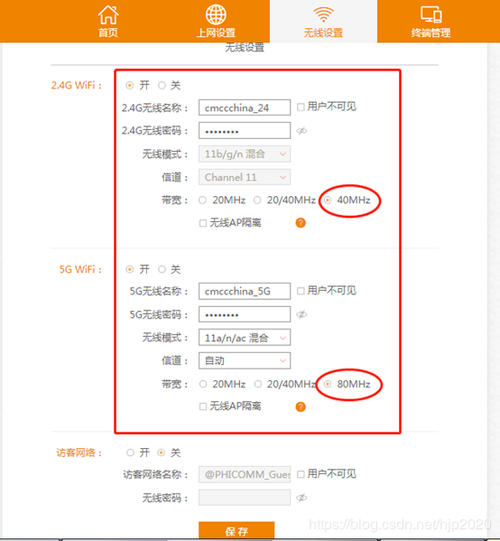The width and height of the screenshot is (500, 541).
Task: Check 用户不可见 for the guest network
Action: [x=301, y=474]
